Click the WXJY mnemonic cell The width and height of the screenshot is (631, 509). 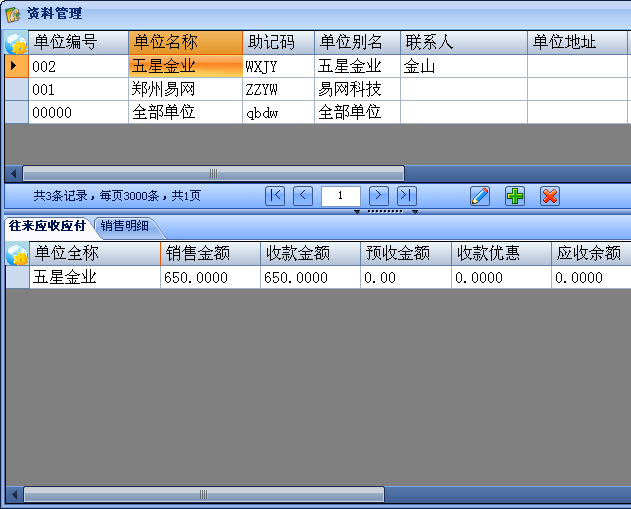point(278,66)
